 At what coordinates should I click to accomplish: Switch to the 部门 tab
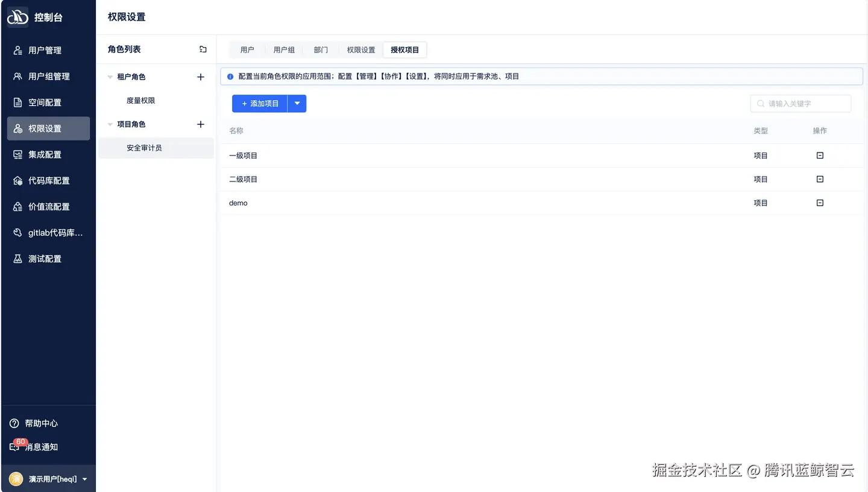click(321, 49)
